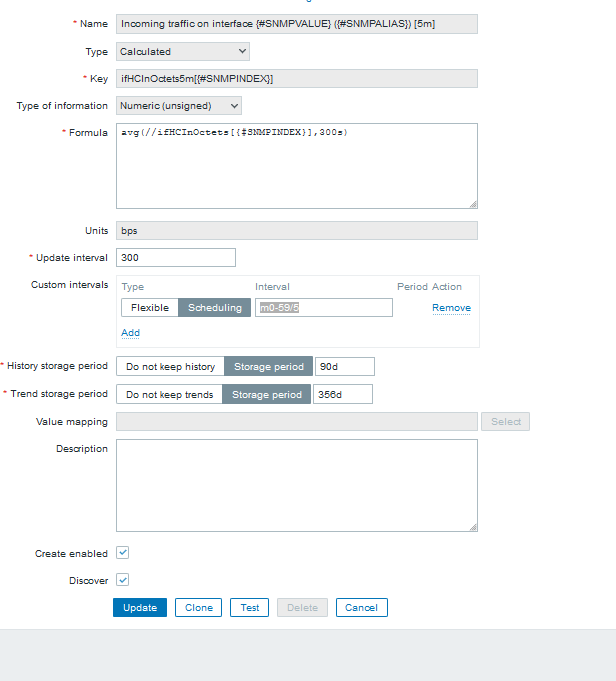Click the Update button
The width and height of the screenshot is (616, 681).
click(140, 607)
